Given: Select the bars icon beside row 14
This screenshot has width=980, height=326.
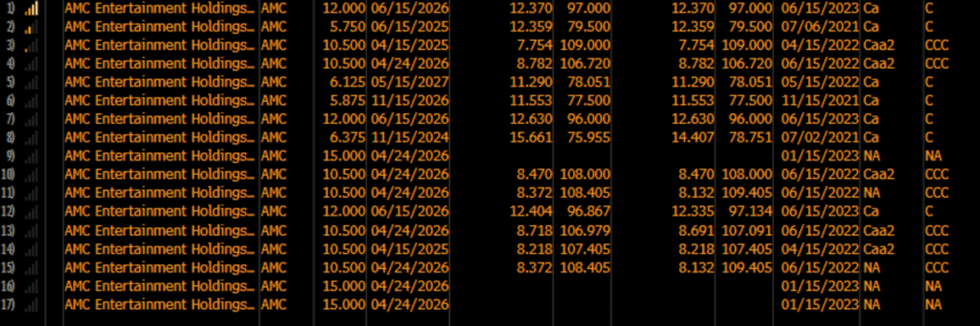Looking at the screenshot, I should (31, 249).
